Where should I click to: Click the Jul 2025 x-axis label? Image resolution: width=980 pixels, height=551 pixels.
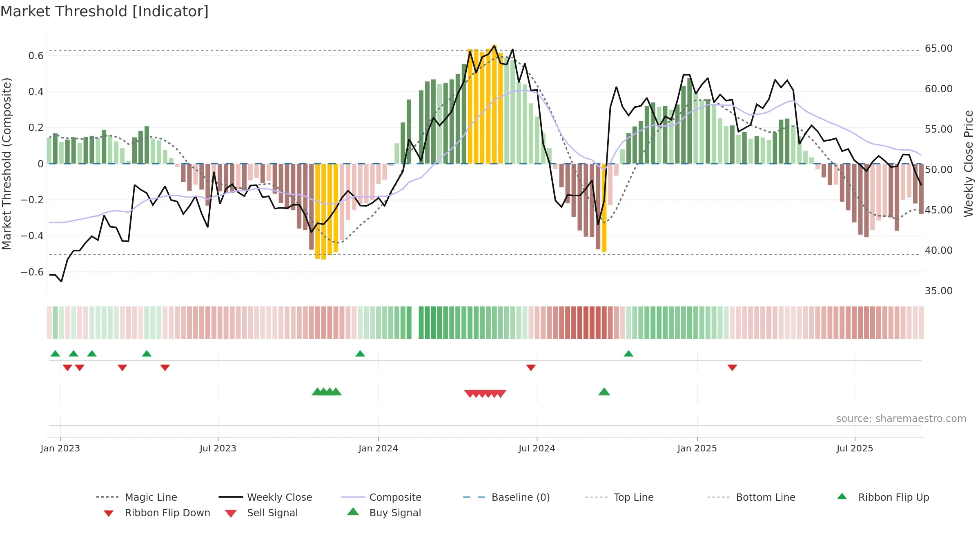click(855, 448)
